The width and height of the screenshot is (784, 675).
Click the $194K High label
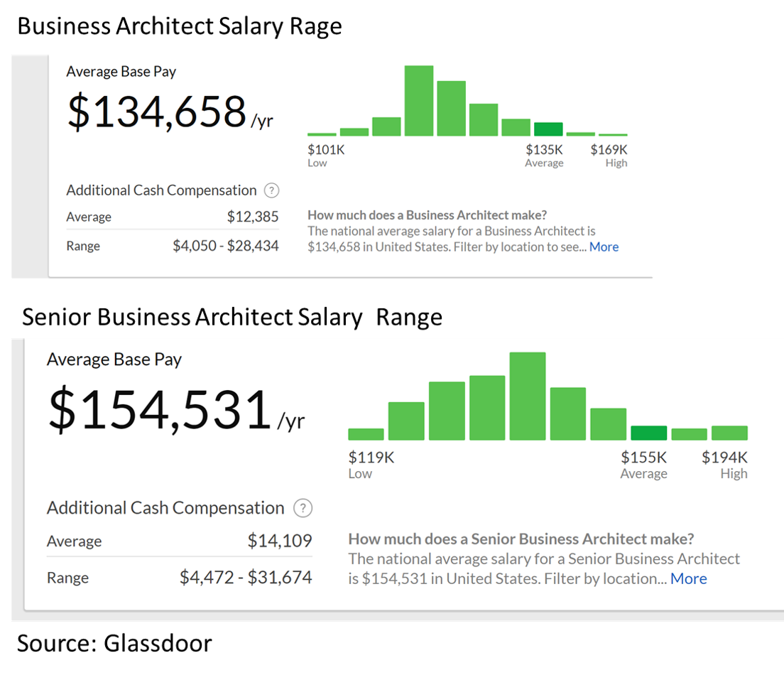point(724,457)
